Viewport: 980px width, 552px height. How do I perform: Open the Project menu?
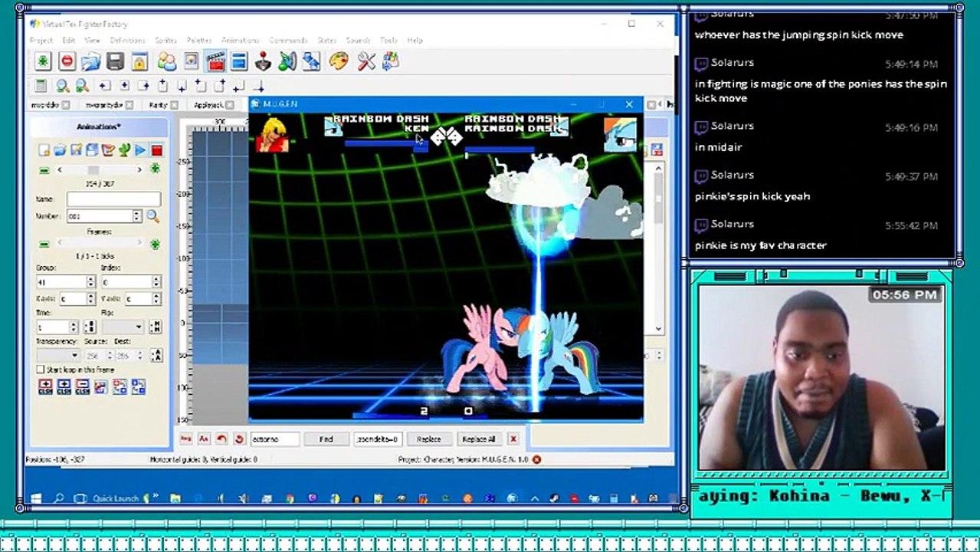tap(41, 40)
